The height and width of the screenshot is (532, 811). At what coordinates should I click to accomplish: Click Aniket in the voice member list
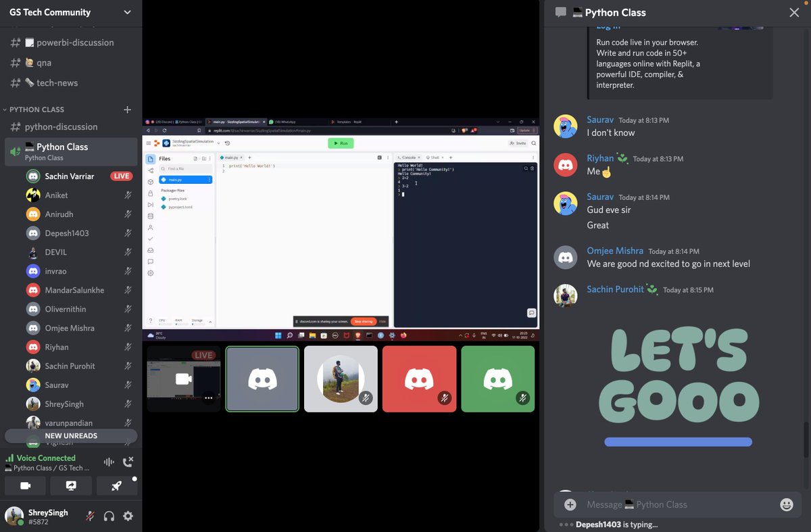coord(78,195)
